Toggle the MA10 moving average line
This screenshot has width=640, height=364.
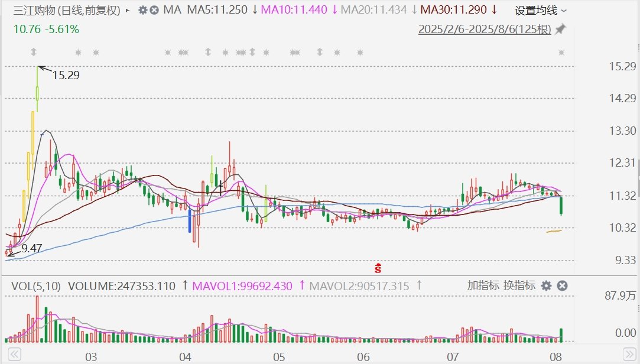(293, 10)
